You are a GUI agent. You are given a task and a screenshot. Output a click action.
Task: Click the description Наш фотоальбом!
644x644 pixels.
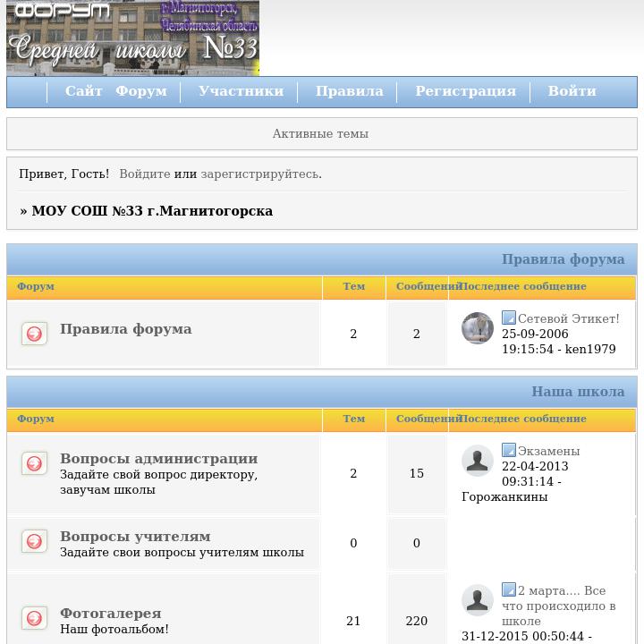pos(114,629)
